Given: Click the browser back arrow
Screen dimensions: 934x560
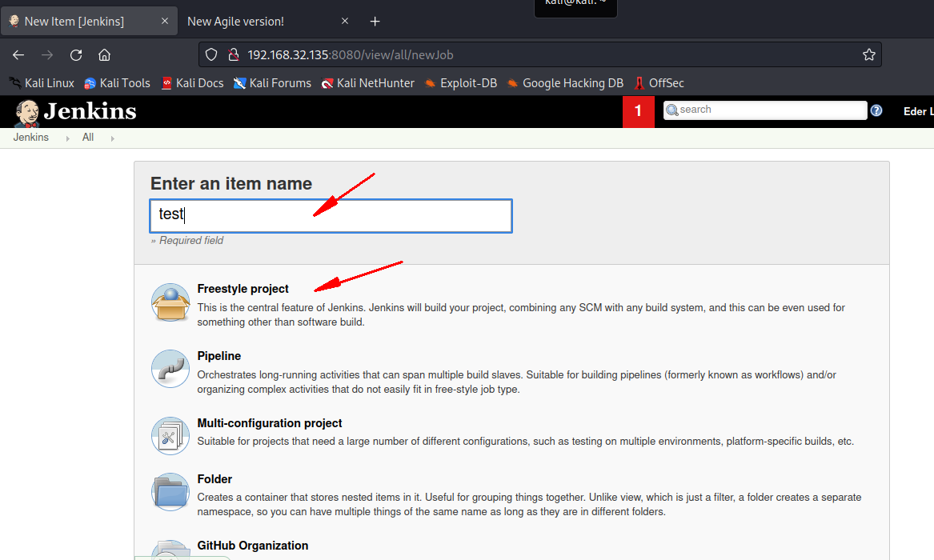Looking at the screenshot, I should tap(18, 54).
